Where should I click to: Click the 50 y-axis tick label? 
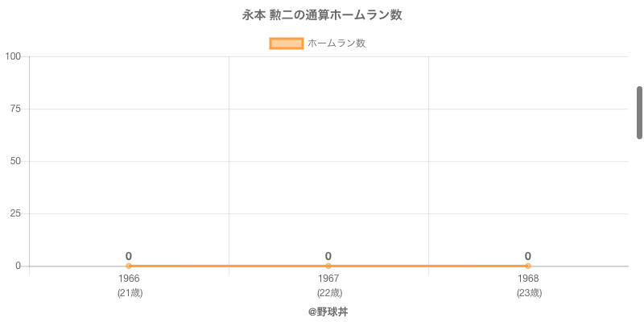tap(15, 161)
